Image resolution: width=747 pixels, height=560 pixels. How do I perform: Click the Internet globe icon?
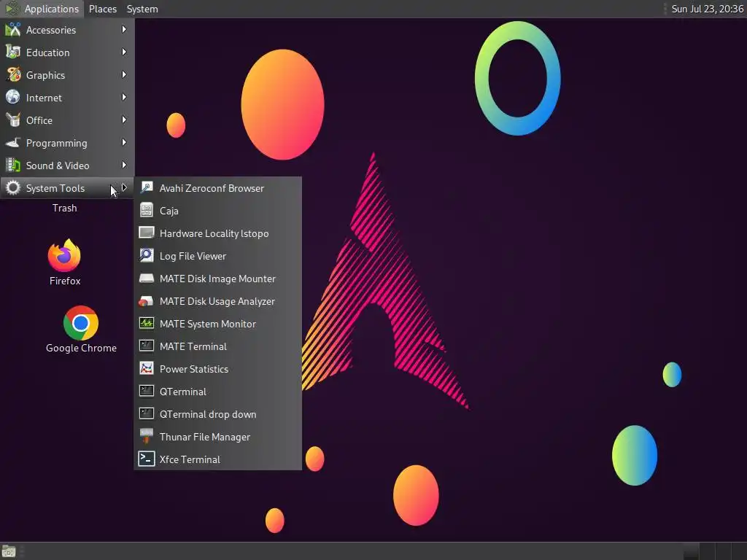(x=13, y=97)
